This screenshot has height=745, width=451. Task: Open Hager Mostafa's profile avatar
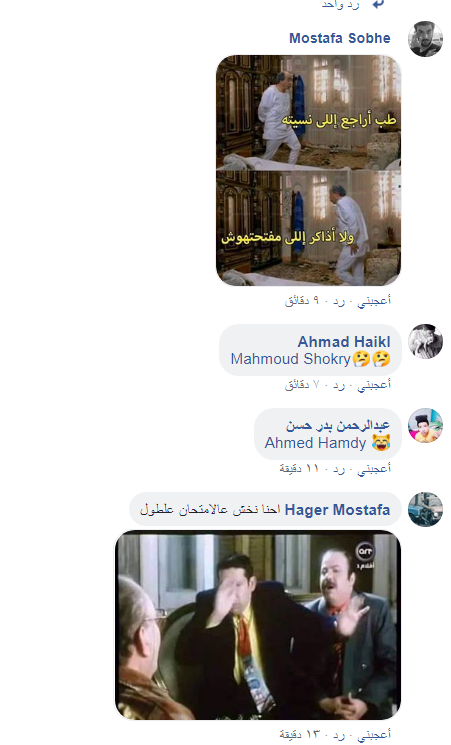425,509
